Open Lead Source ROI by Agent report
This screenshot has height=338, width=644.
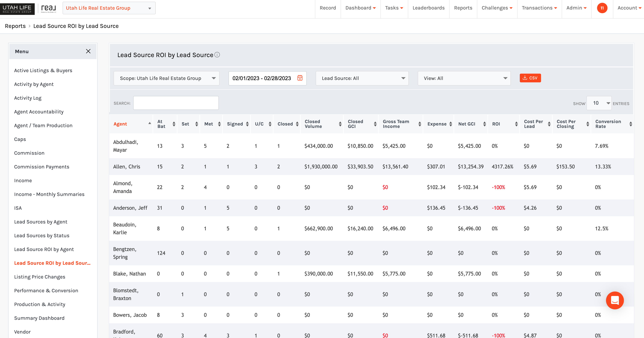(44, 249)
